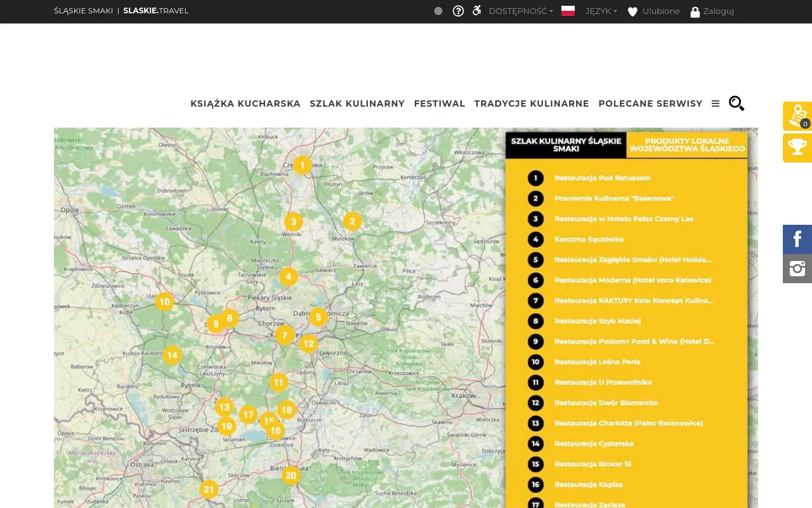This screenshot has height=508, width=812.
Task: Open the hamburger menu icon
Action: pos(716,104)
